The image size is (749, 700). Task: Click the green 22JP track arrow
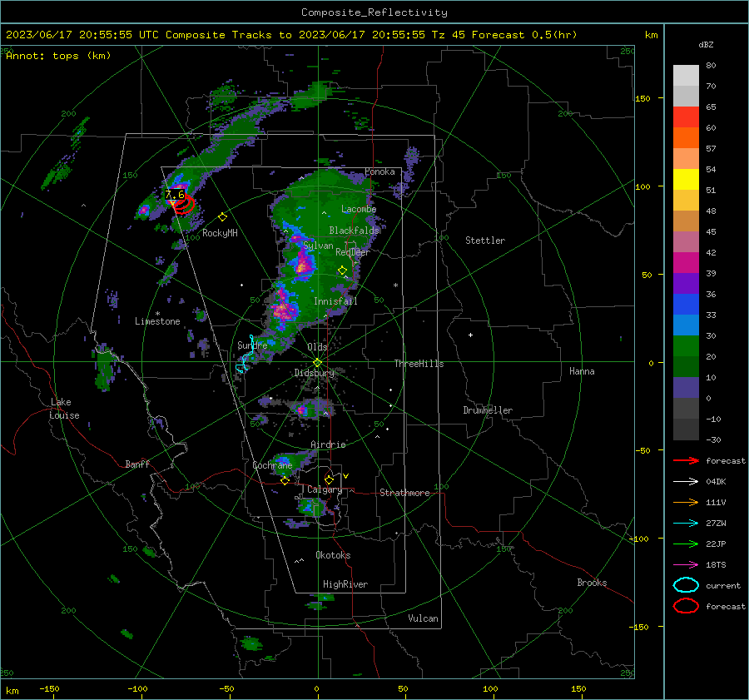point(686,544)
